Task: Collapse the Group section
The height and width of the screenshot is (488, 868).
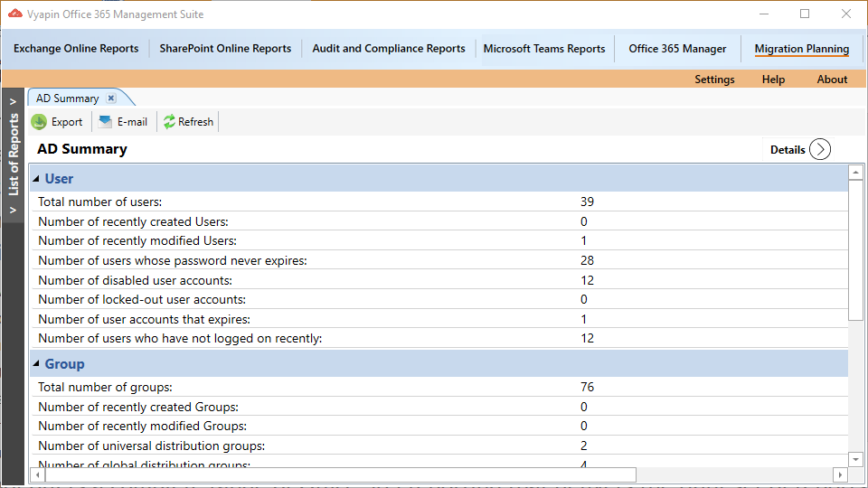Action: point(36,364)
